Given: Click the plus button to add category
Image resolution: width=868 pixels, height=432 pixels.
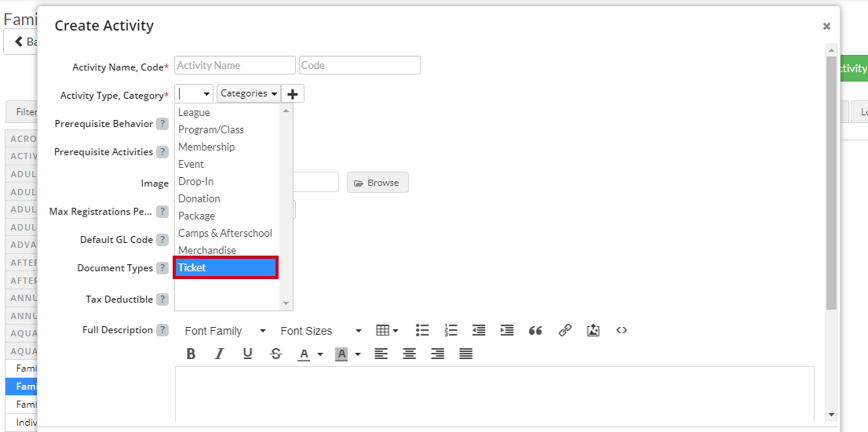Looking at the screenshot, I should 293,94.
